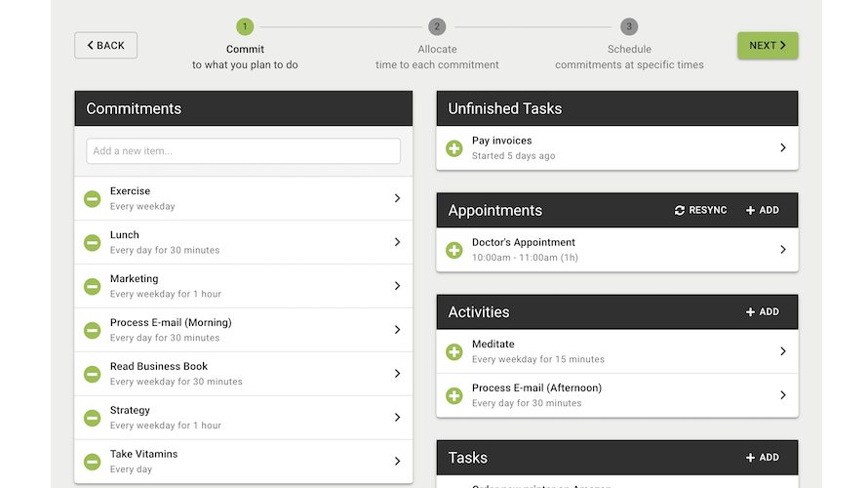The height and width of the screenshot is (488, 868).
Task: Remove Take Vitamins via minus icon
Action: click(x=92, y=462)
